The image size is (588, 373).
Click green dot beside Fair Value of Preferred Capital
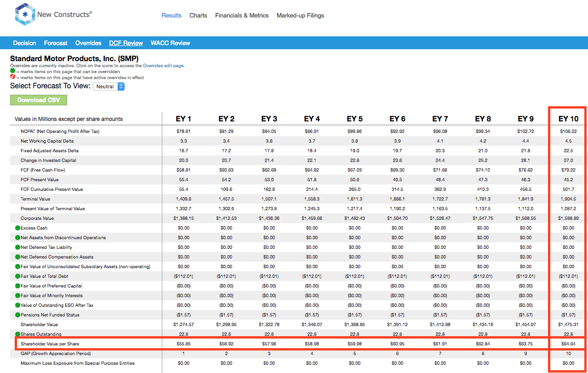pyautogui.click(x=17, y=286)
